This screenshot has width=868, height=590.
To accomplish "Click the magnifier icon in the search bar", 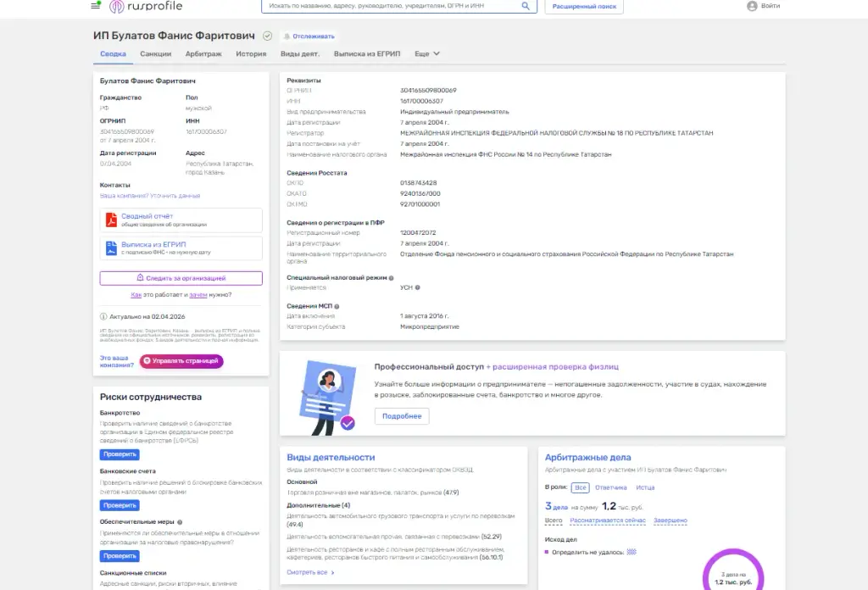I will pyautogui.click(x=526, y=6).
